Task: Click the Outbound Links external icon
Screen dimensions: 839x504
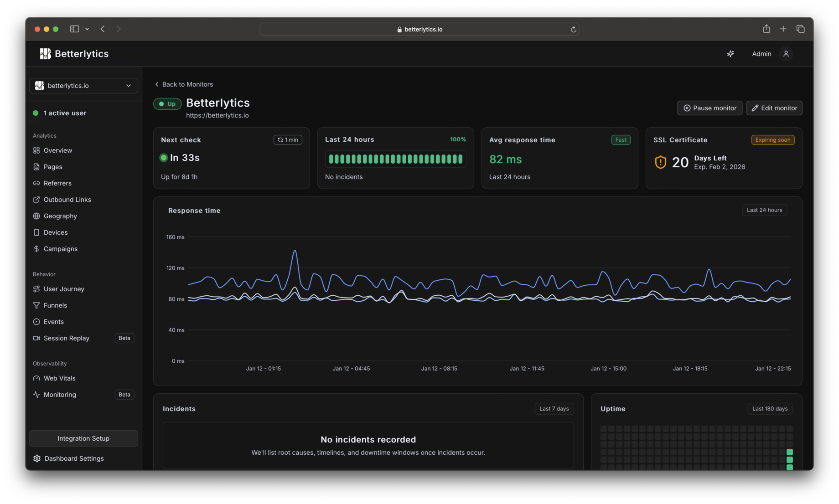Action: 36,200
